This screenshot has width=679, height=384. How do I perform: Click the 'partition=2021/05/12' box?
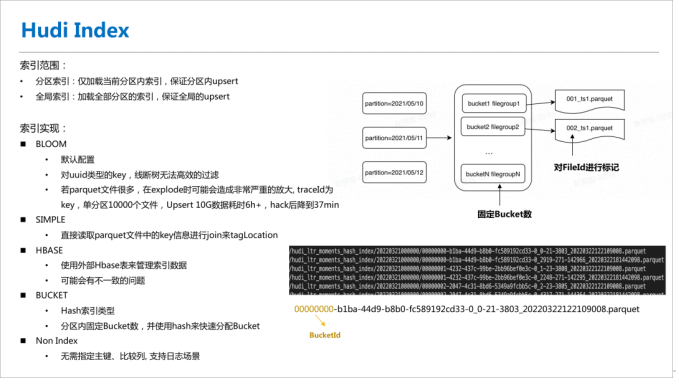[x=394, y=172]
